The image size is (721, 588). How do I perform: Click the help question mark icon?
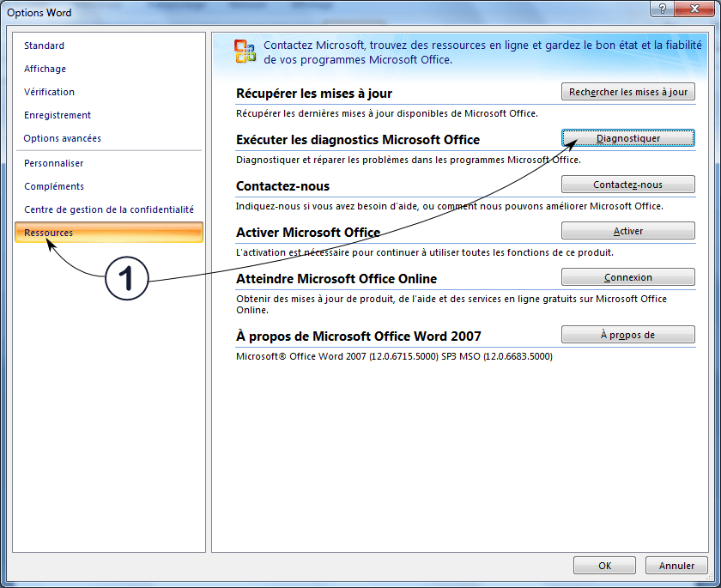pos(662,9)
